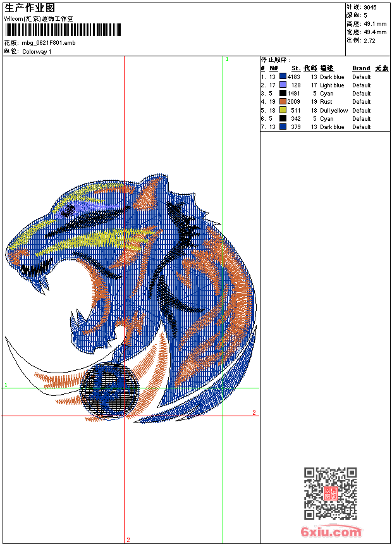Viewport: 392px width, 544px height.
Task: Click the St. column header
Action: click(x=295, y=68)
